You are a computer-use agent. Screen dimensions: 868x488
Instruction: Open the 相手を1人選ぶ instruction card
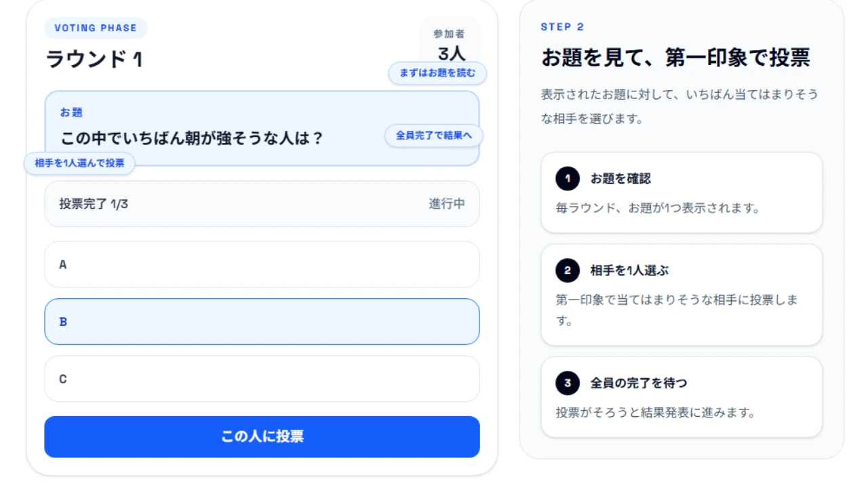(x=682, y=295)
